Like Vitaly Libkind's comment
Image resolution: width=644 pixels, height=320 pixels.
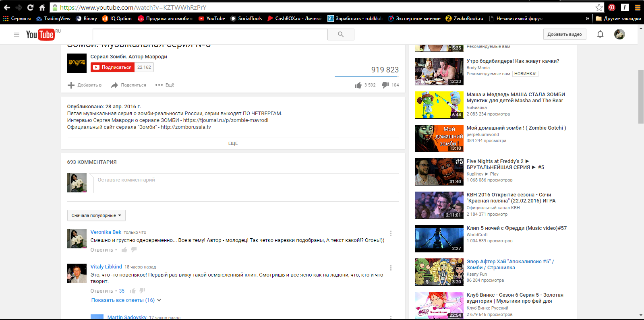133,291
